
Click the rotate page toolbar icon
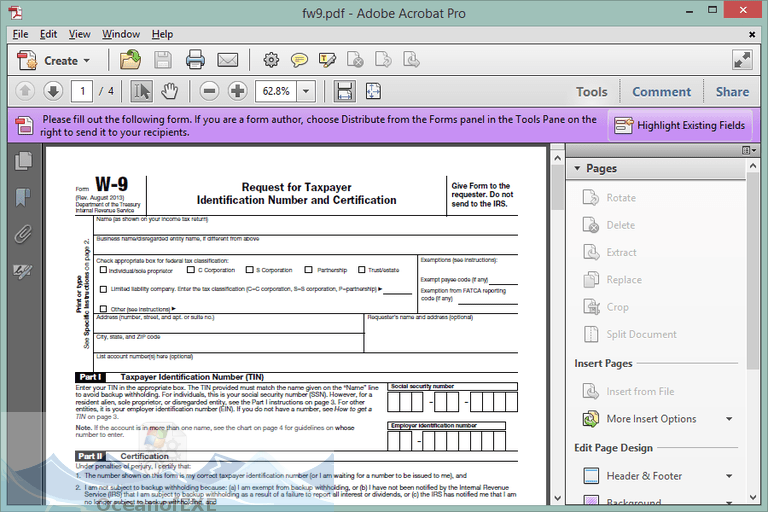click(384, 60)
